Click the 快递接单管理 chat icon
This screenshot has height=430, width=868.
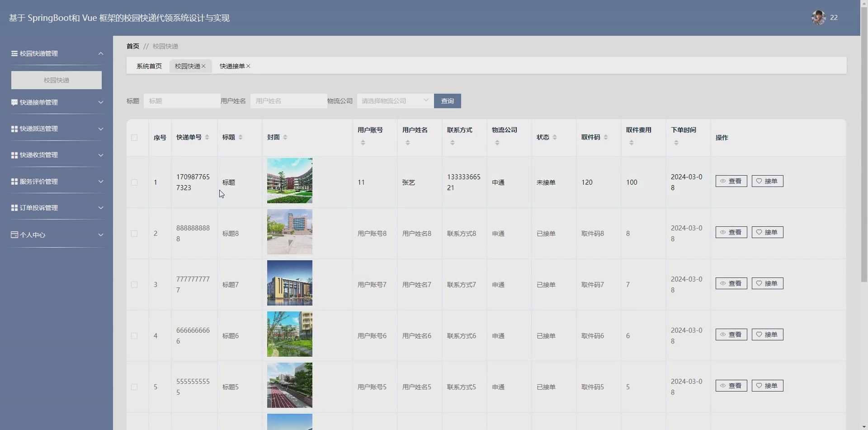[14, 103]
